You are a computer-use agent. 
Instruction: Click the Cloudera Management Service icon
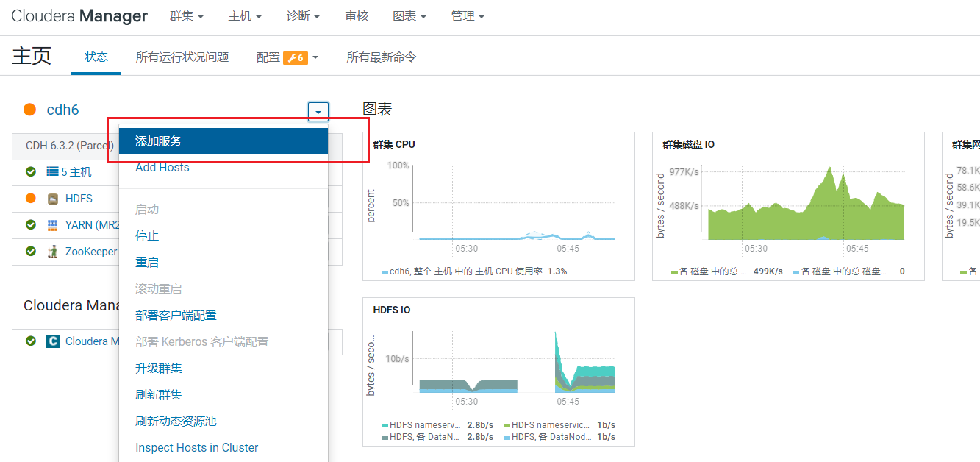click(52, 341)
